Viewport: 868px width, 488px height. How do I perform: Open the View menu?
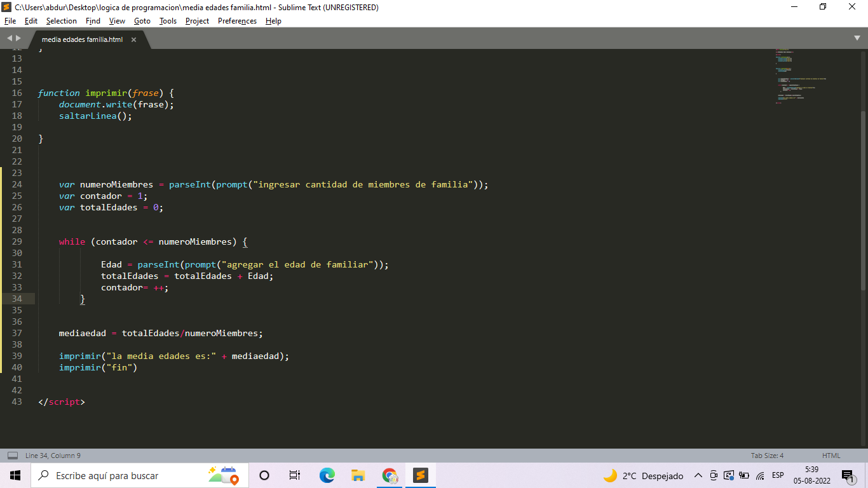point(117,21)
